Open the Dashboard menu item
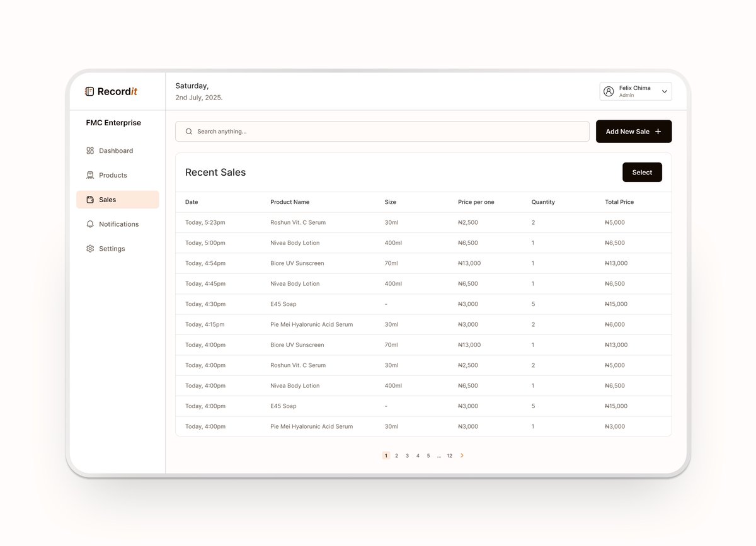The height and width of the screenshot is (546, 756). [x=117, y=151]
